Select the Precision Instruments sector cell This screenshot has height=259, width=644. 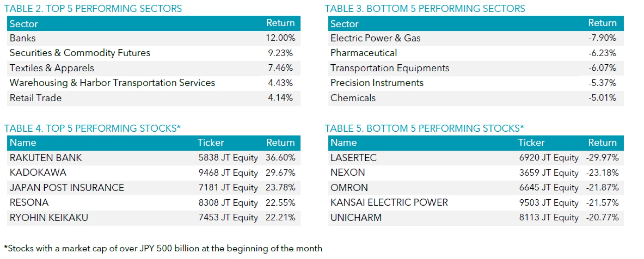377,83
